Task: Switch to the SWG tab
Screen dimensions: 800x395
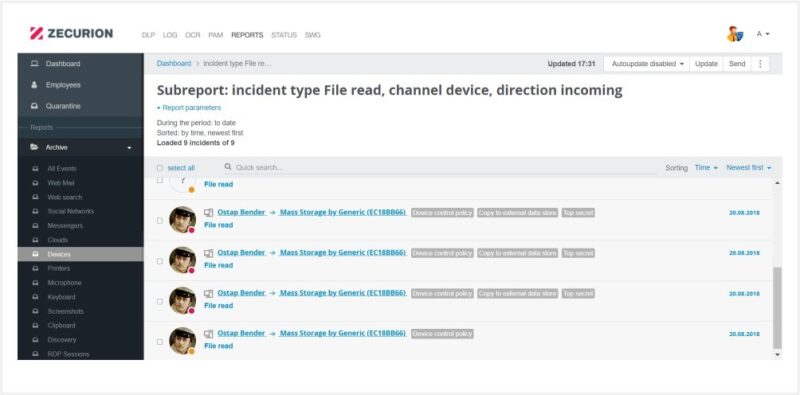Action: [x=312, y=35]
